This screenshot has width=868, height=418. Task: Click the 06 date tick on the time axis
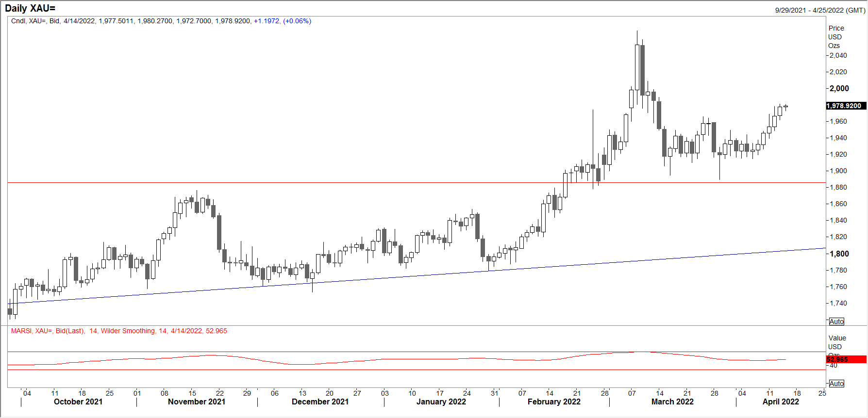pos(275,393)
